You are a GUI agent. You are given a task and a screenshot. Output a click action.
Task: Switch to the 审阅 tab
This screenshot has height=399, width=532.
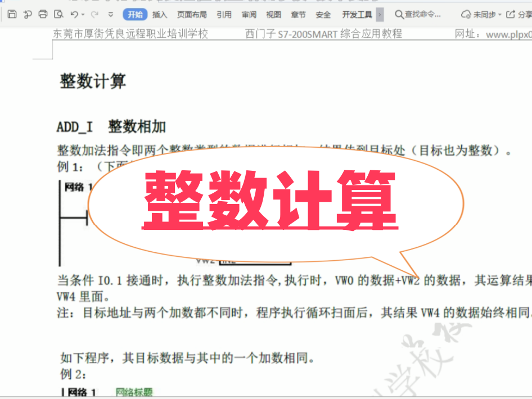click(249, 15)
